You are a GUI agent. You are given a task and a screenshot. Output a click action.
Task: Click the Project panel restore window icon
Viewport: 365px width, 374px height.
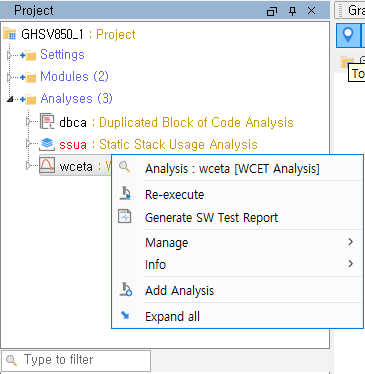[272, 11]
